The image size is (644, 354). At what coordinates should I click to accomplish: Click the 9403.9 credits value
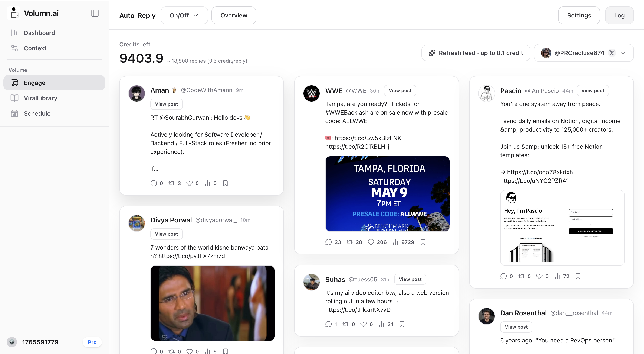(x=141, y=58)
